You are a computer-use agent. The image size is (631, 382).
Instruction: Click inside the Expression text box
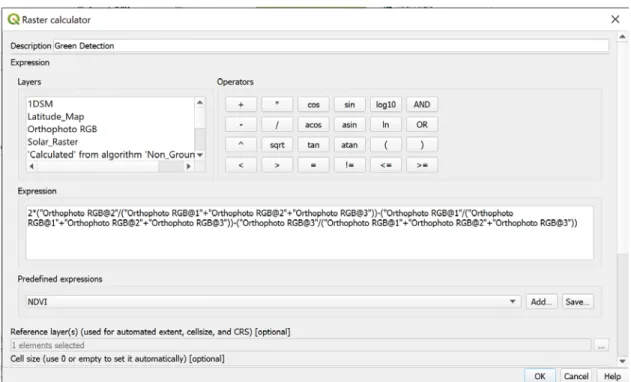(309, 233)
